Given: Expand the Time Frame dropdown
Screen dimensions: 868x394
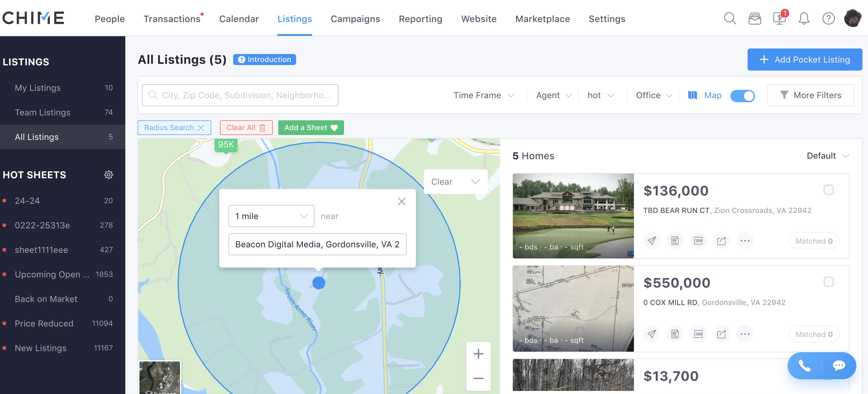Looking at the screenshot, I should [483, 96].
